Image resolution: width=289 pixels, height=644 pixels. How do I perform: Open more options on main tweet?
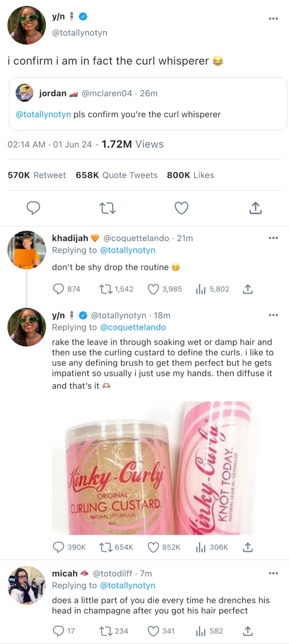pyautogui.click(x=273, y=19)
